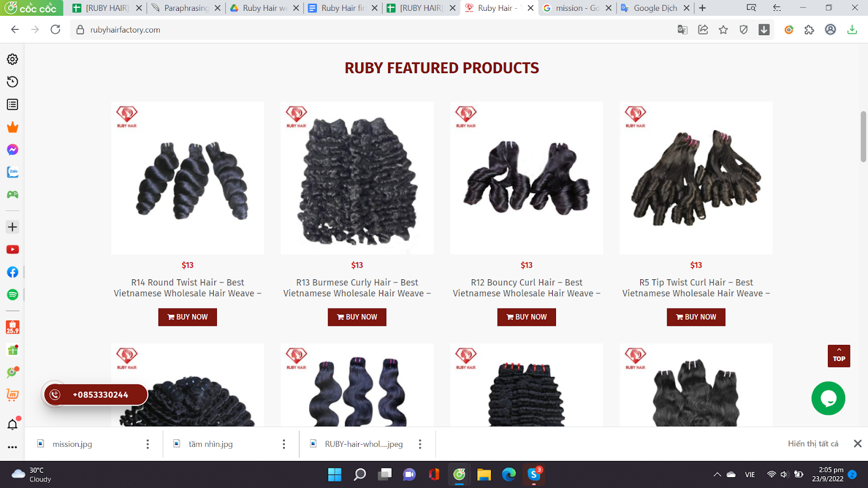This screenshot has height=488, width=868.
Task: Open Zalo in the sidebar
Action: (12, 172)
